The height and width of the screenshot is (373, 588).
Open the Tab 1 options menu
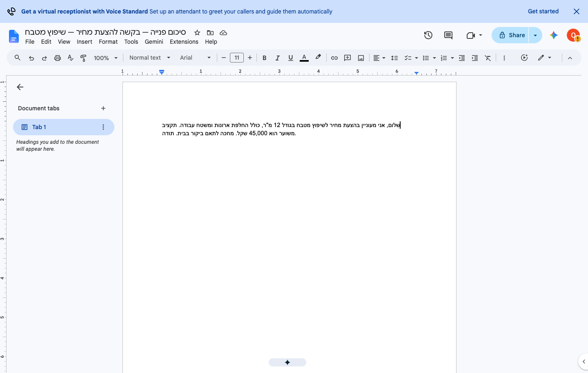(x=103, y=127)
